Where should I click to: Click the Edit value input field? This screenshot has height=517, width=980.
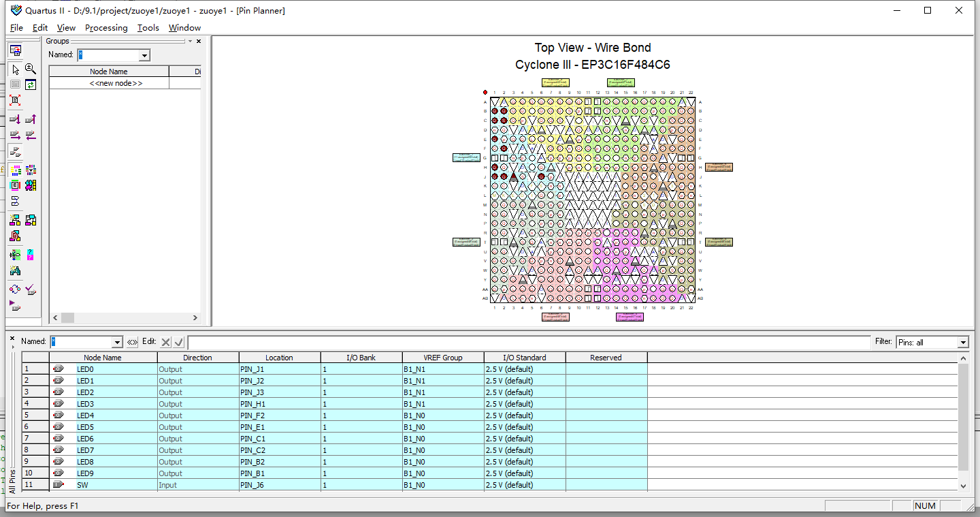pos(529,342)
